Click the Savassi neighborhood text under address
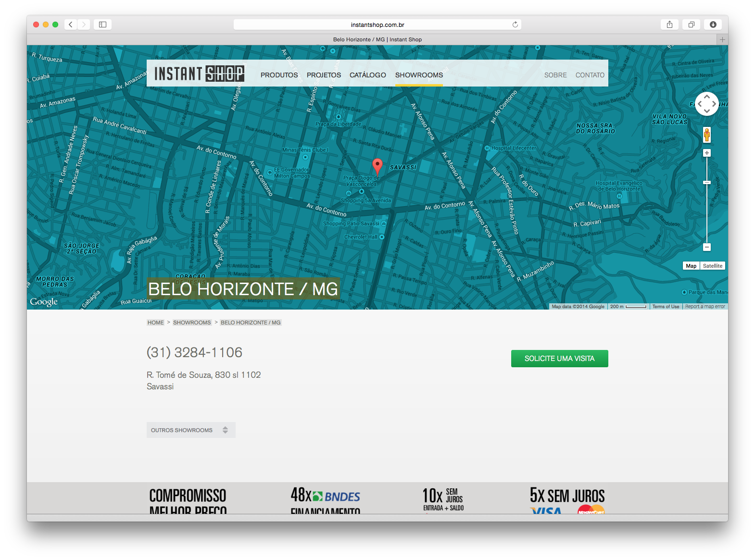755x560 pixels. pyautogui.click(x=160, y=386)
